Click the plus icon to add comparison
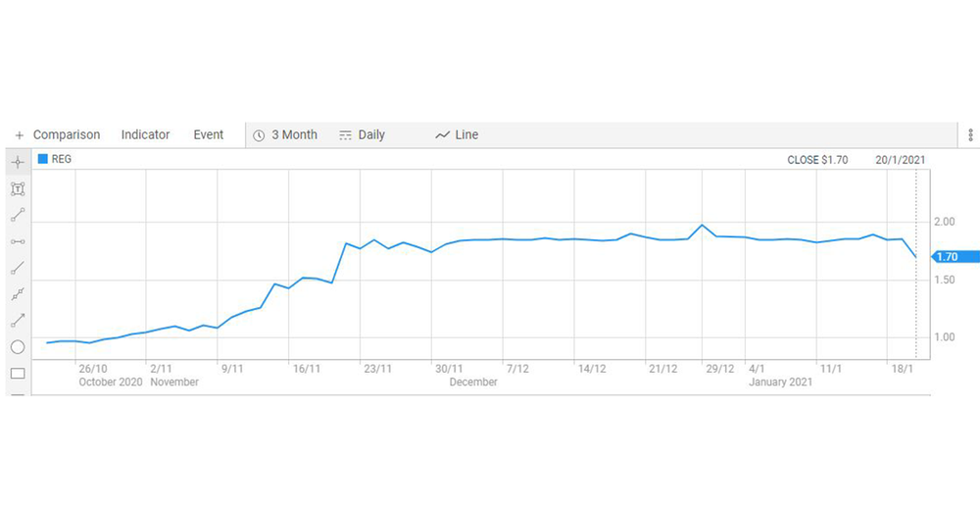 [20, 135]
